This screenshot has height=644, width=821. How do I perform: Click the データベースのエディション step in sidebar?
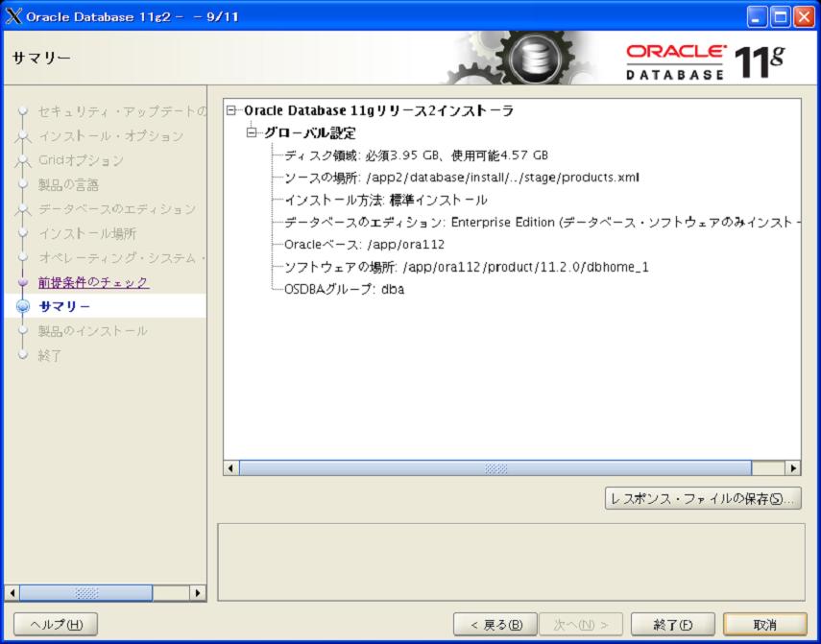[x=117, y=209]
